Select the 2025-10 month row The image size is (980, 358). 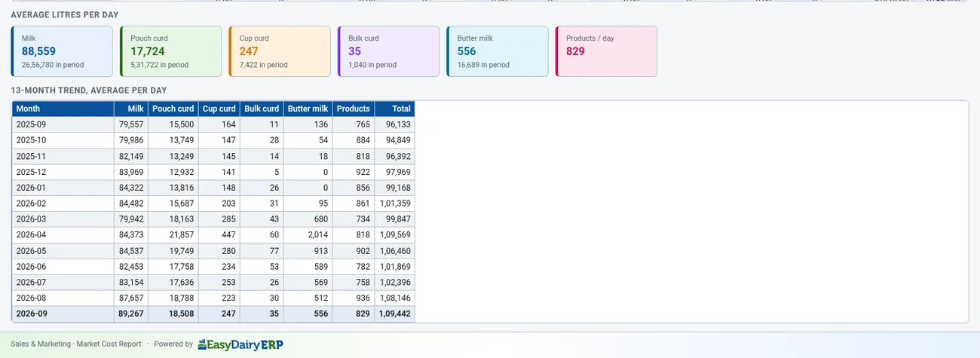click(213, 140)
